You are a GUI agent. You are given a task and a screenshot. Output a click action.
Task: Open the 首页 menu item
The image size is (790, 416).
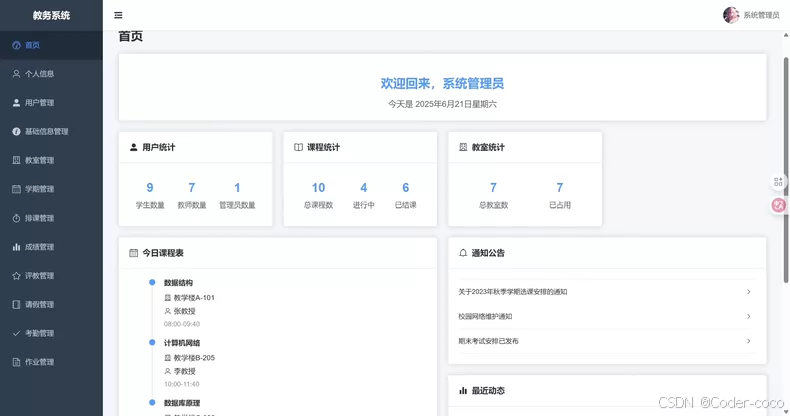click(51, 45)
